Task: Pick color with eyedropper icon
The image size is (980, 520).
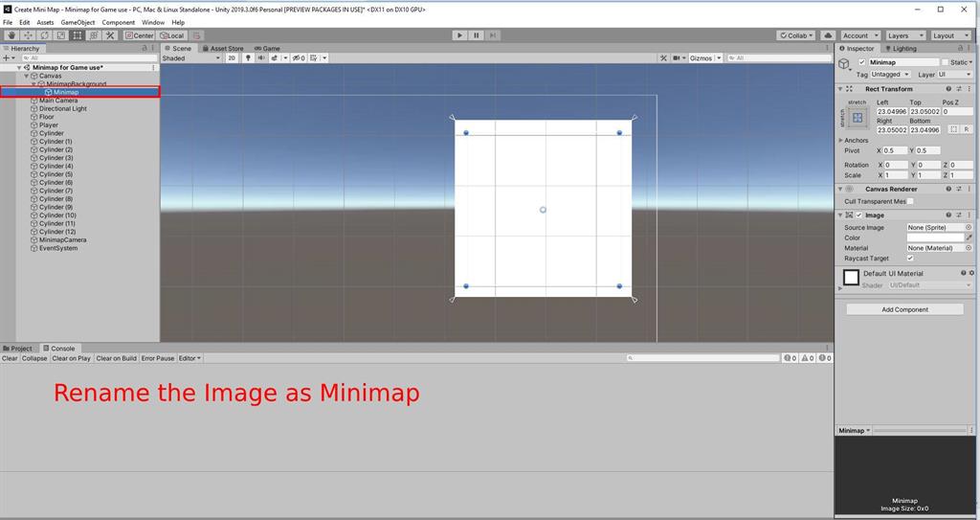Action: [969, 237]
